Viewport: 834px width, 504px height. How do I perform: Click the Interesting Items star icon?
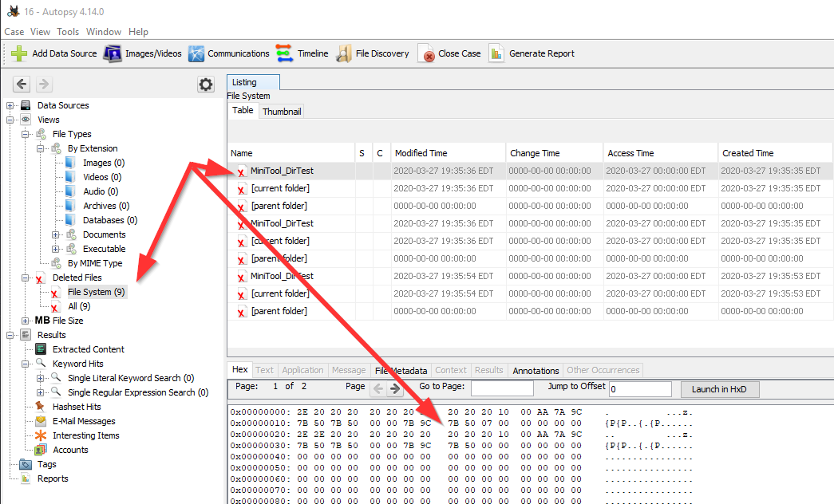[x=41, y=435]
